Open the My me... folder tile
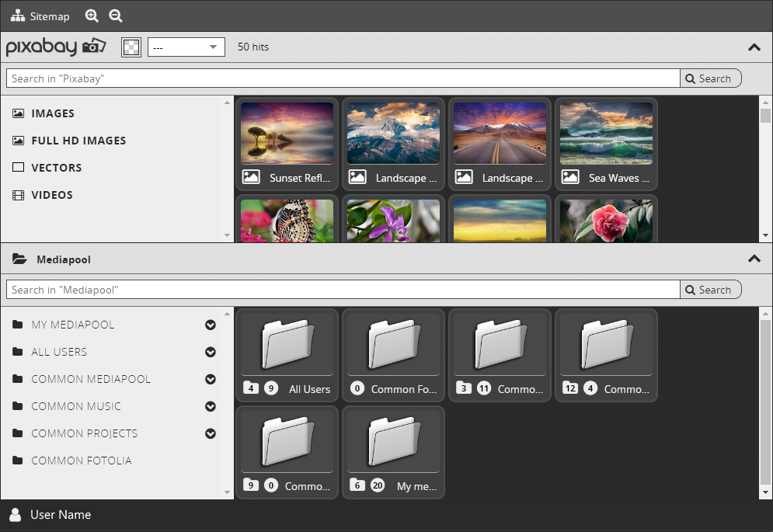Image resolution: width=773 pixels, height=532 pixels. pos(393,452)
